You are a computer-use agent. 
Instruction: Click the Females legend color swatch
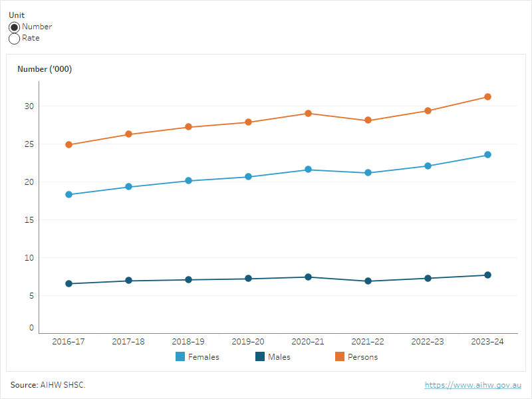180,357
